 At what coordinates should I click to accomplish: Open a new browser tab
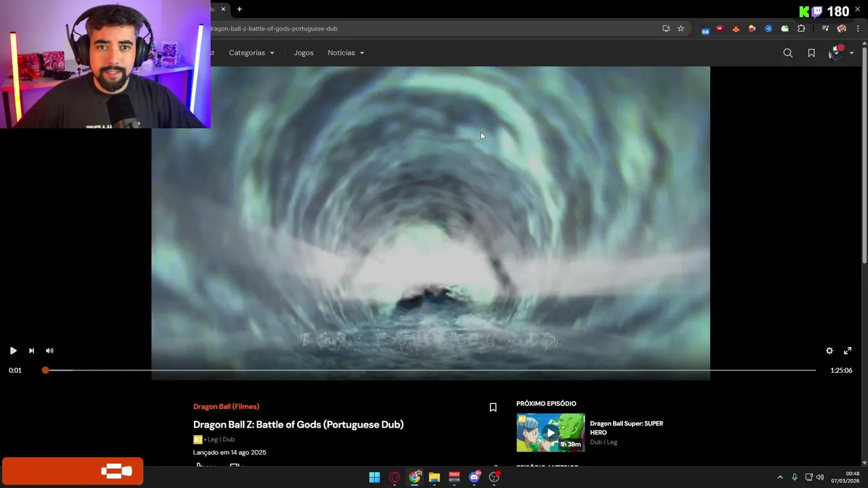[239, 9]
